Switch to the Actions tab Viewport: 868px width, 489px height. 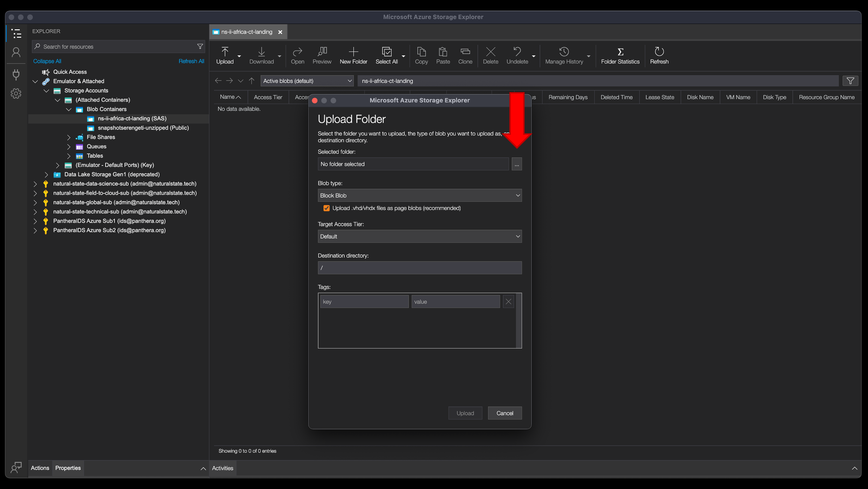point(40,468)
